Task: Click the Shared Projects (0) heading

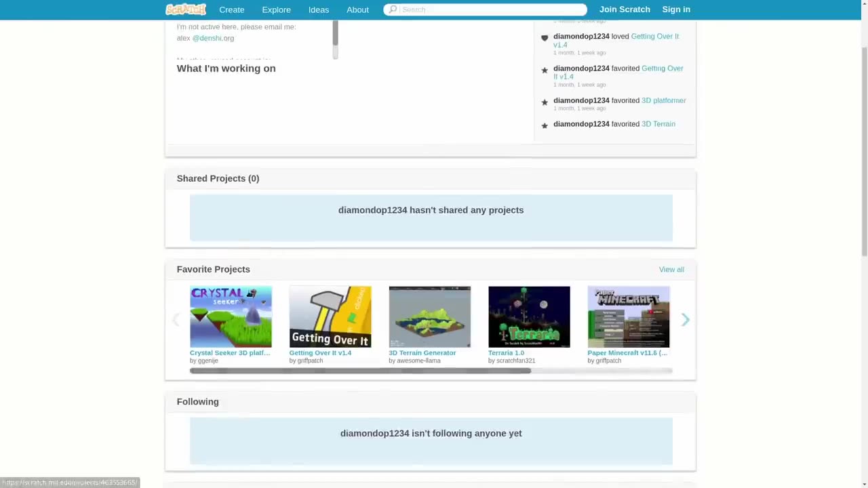Action: [x=218, y=178]
